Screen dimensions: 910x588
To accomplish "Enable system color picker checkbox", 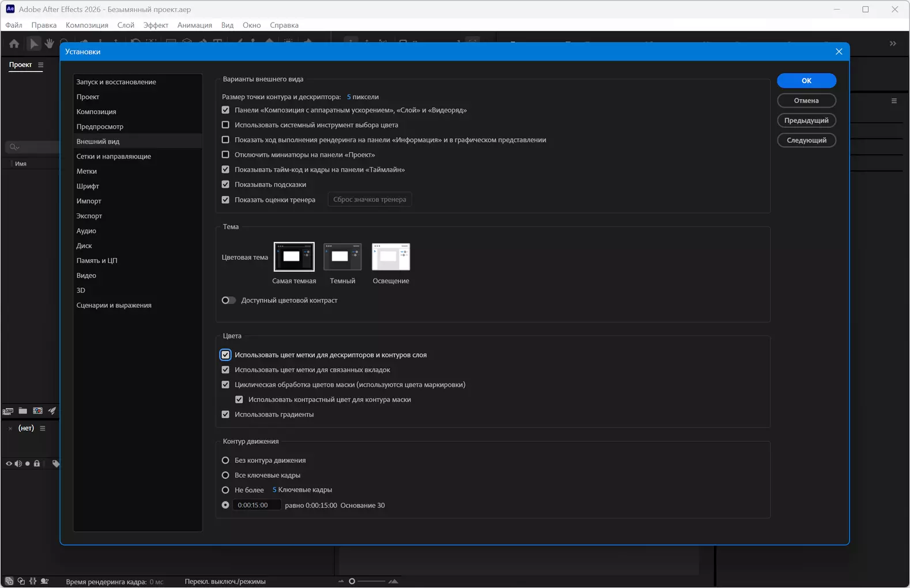I will (225, 125).
